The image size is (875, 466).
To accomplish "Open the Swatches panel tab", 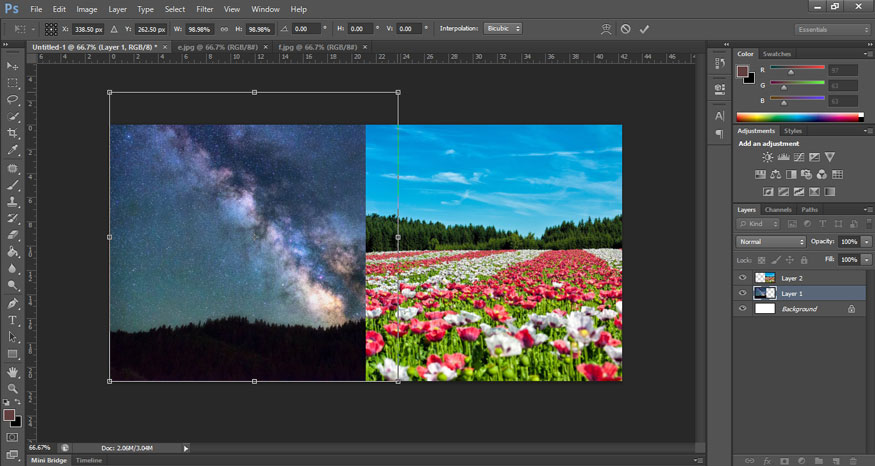I will tap(776, 53).
